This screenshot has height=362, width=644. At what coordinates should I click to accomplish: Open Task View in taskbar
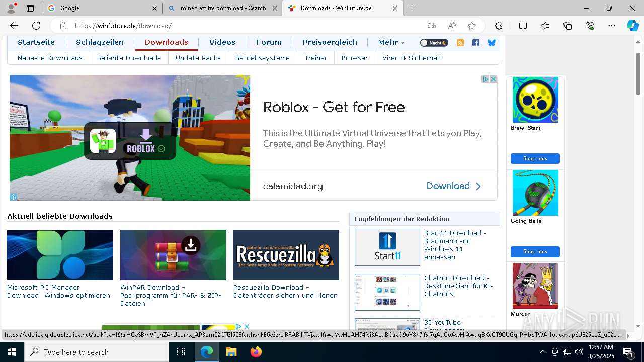click(x=182, y=352)
